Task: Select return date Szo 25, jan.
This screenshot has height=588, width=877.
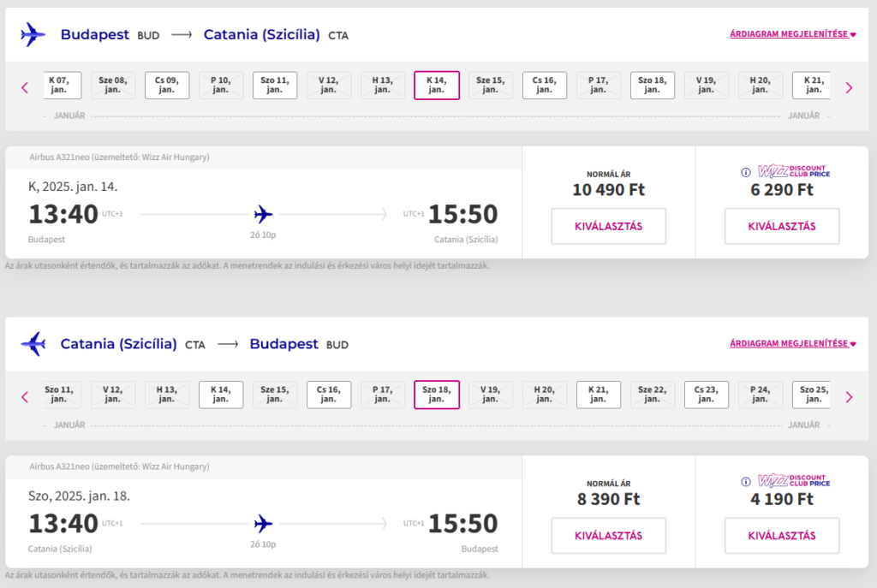Action: coord(812,395)
